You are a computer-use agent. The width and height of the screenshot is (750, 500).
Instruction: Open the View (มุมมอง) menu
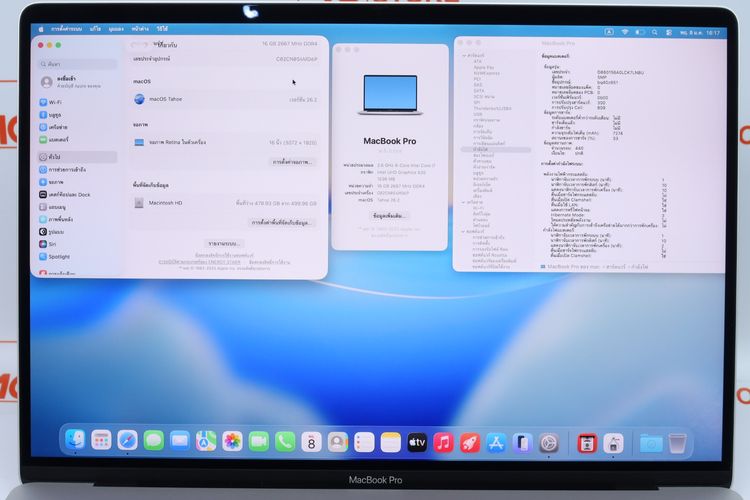[116, 29]
